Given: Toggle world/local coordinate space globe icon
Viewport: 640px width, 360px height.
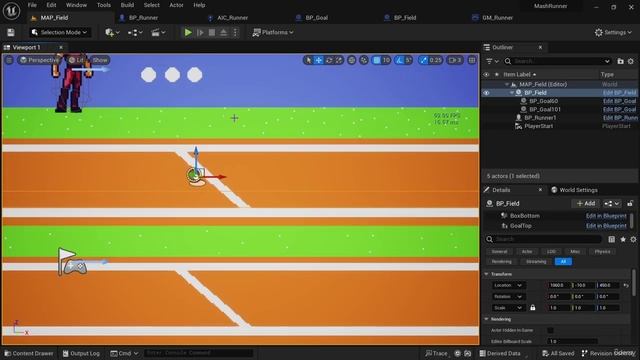Looking at the screenshot, I should [351, 60].
